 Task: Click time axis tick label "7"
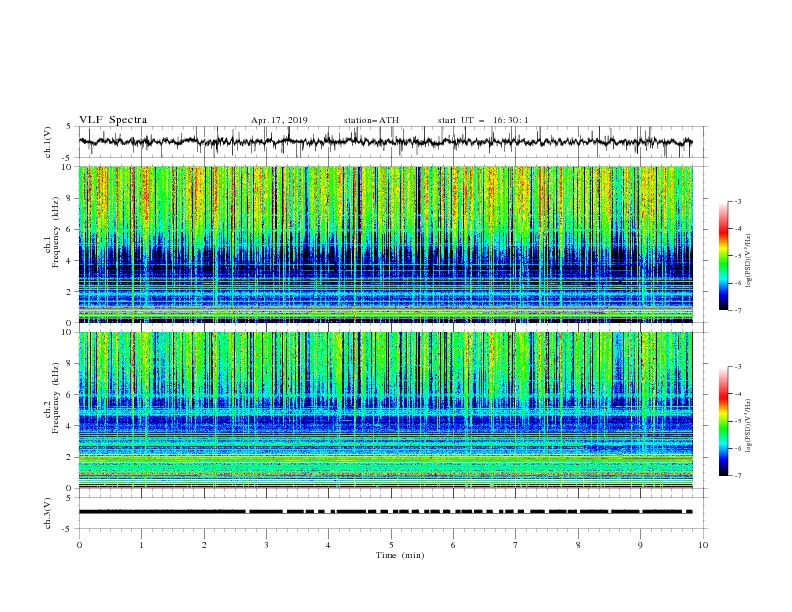tap(515, 545)
